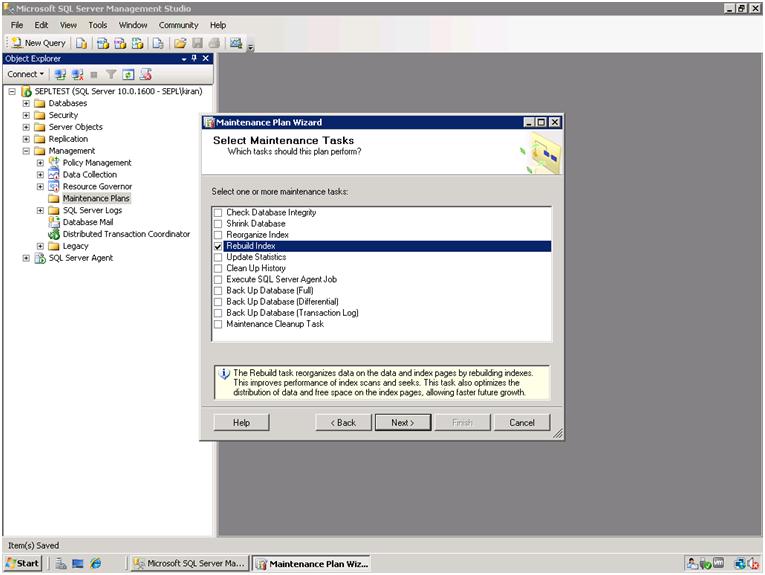Check the Check Database Integrity checkbox

click(218, 213)
